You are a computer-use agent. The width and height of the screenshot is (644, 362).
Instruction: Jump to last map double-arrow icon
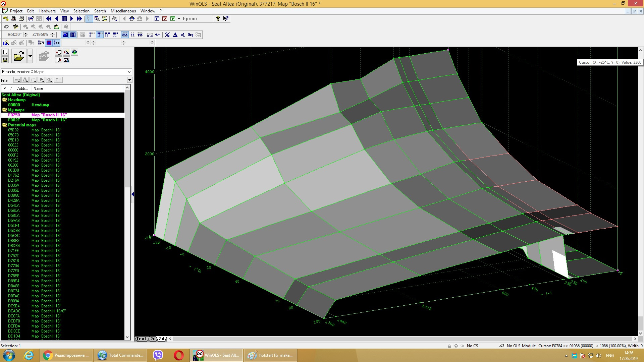(79, 19)
